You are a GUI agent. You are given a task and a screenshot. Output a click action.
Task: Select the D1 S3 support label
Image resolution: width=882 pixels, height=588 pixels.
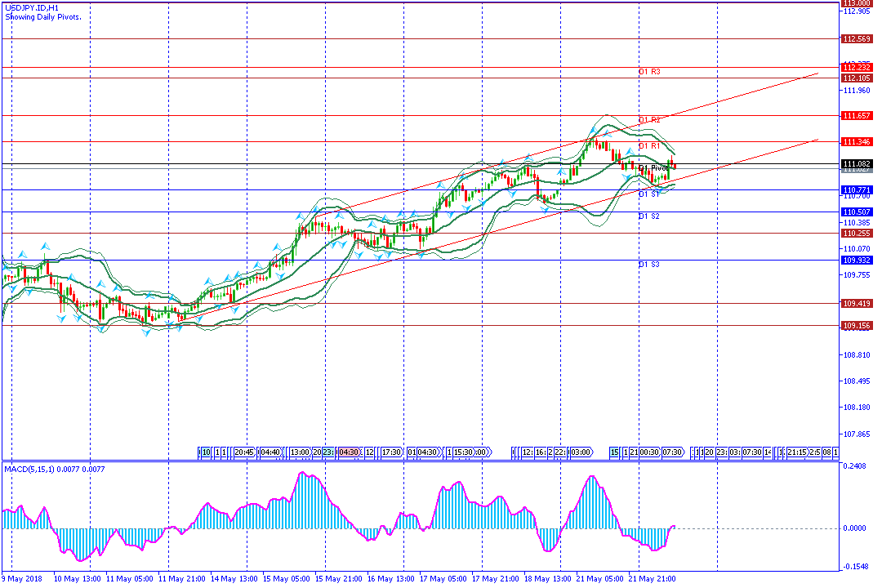tap(649, 265)
